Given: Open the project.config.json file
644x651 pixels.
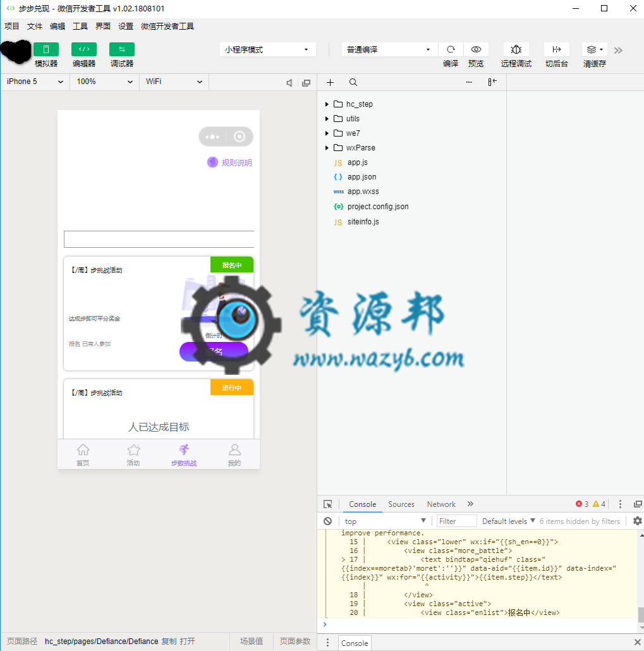Looking at the screenshot, I should coord(378,206).
